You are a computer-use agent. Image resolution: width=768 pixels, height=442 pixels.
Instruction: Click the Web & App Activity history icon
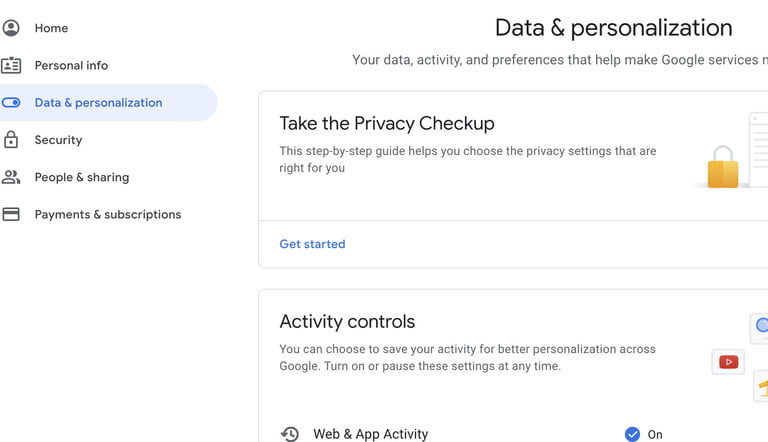pyautogui.click(x=290, y=434)
